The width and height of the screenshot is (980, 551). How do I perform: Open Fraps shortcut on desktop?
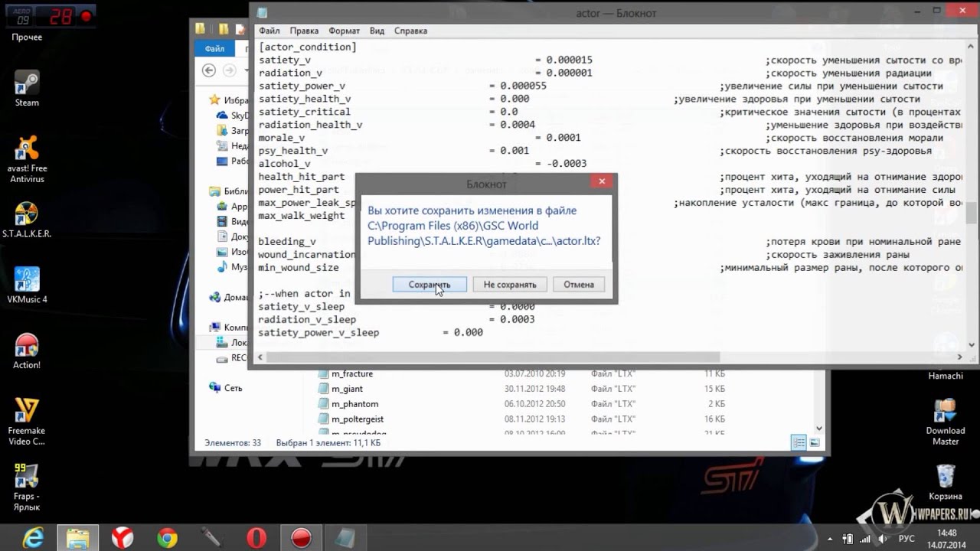point(27,487)
